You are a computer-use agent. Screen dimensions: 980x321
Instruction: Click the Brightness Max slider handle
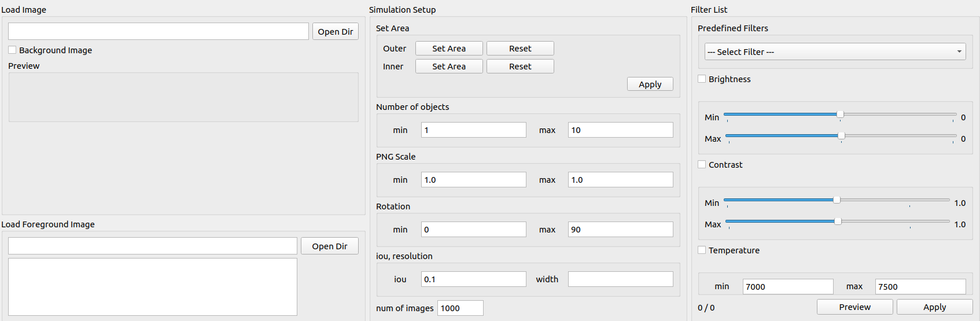[841, 136]
